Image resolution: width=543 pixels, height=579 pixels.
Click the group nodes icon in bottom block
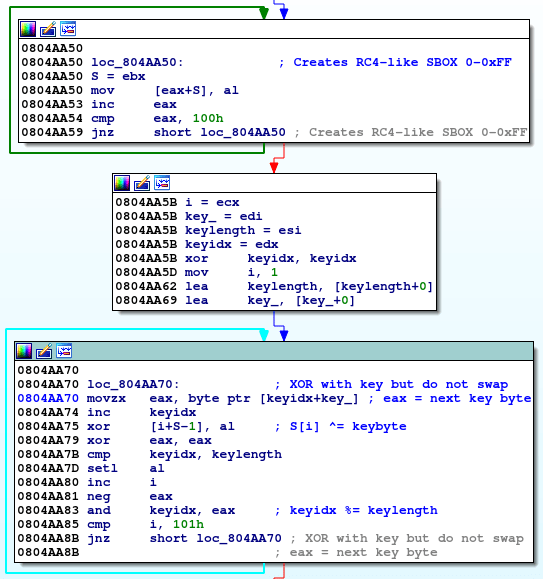(64, 350)
